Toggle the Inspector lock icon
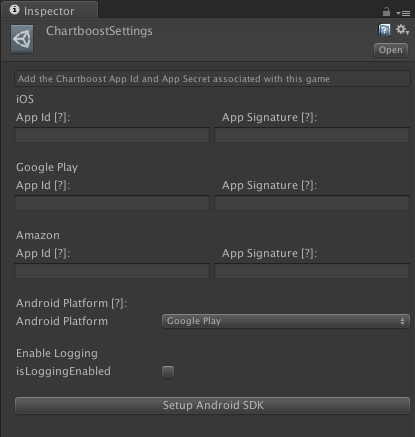This screenshot has width=415, height=437. tap(386, 12)
